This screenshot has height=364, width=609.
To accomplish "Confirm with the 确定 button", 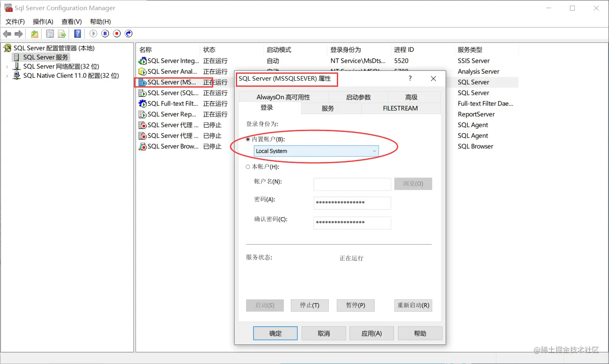I will coord(275,333).
